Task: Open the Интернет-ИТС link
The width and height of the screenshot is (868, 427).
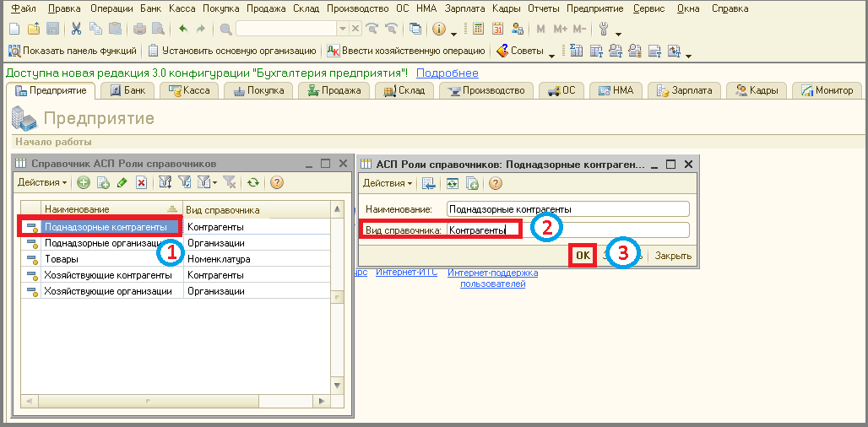Action: [x=406, y=273]
